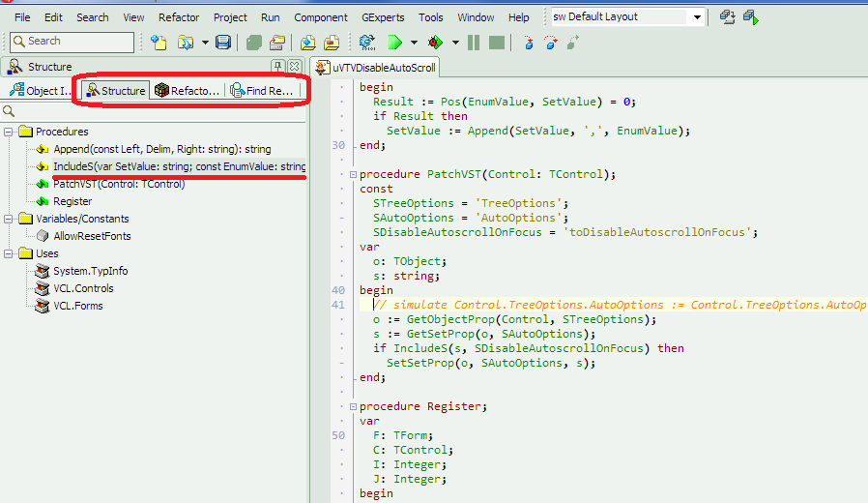
Task: Switch to the Object Inspector tab
Action: [41, 90]
